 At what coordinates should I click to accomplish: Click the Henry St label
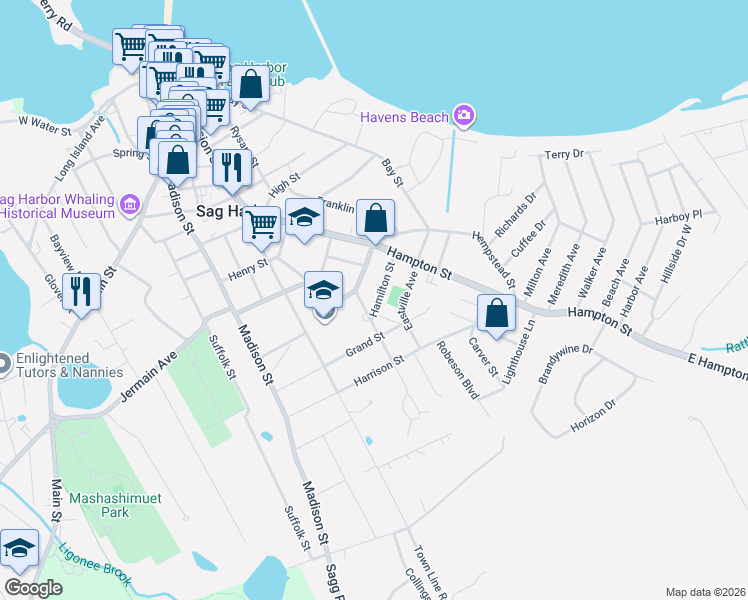pyautogui.click(x=248, y=269)
